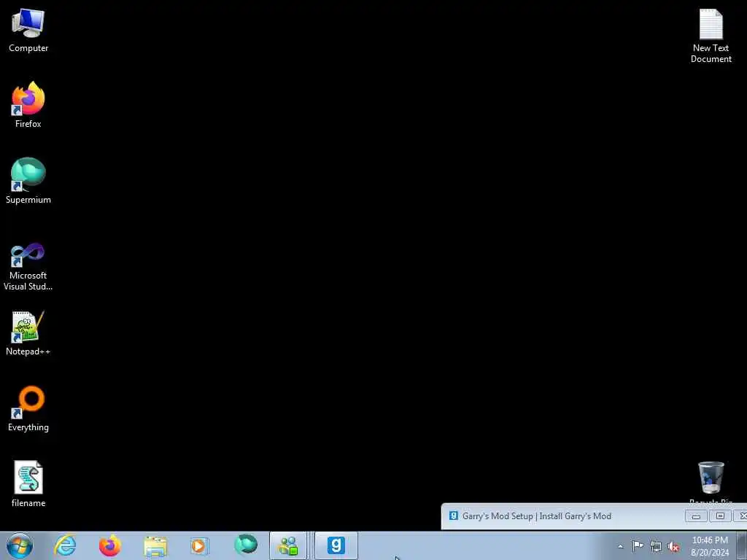
Task: Minimize the Garry's Mod Setup window
Action: [x=696, y=516]
